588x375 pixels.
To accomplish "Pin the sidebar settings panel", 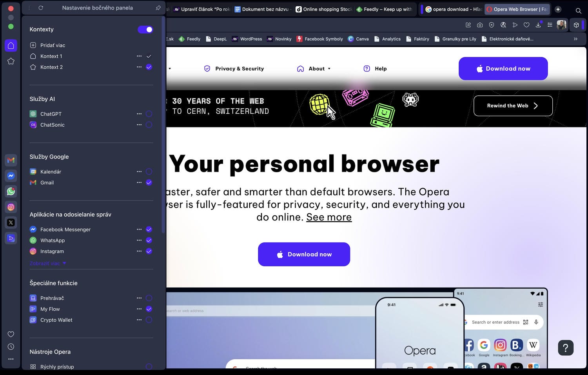I will 158,8.
